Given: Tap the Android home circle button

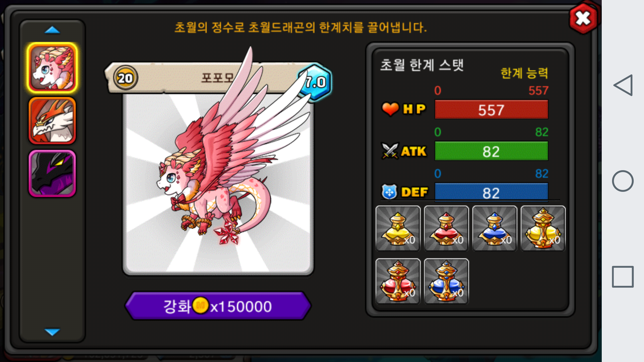Looking at the screenshot, I should point(623,181).
